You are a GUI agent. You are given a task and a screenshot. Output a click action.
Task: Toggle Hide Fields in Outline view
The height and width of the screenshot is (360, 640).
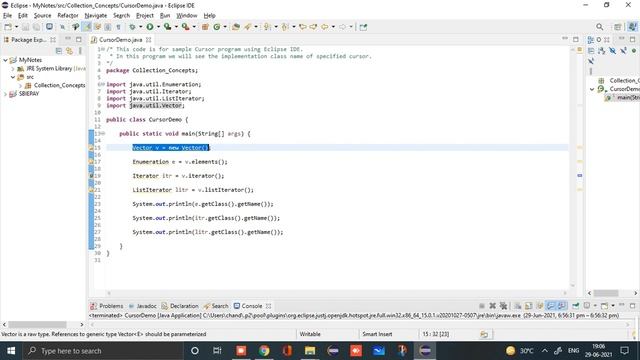pyautogui.click(x=613, y=51)
